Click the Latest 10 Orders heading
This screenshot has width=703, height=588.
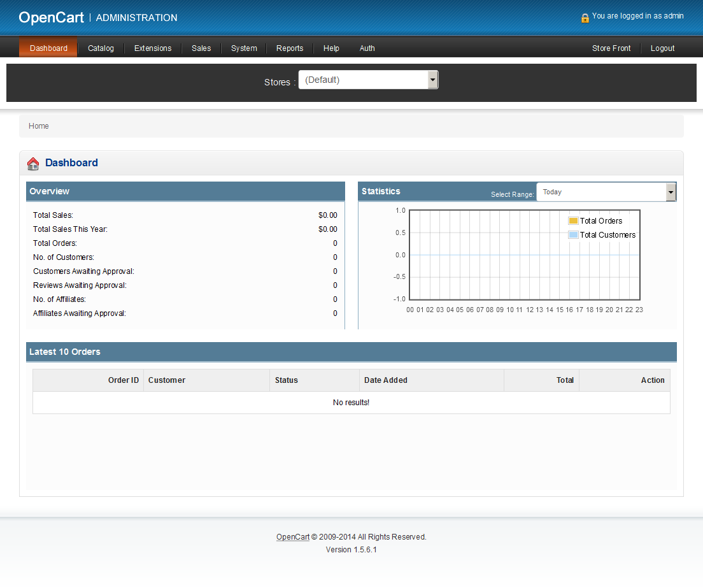[65, 352]
